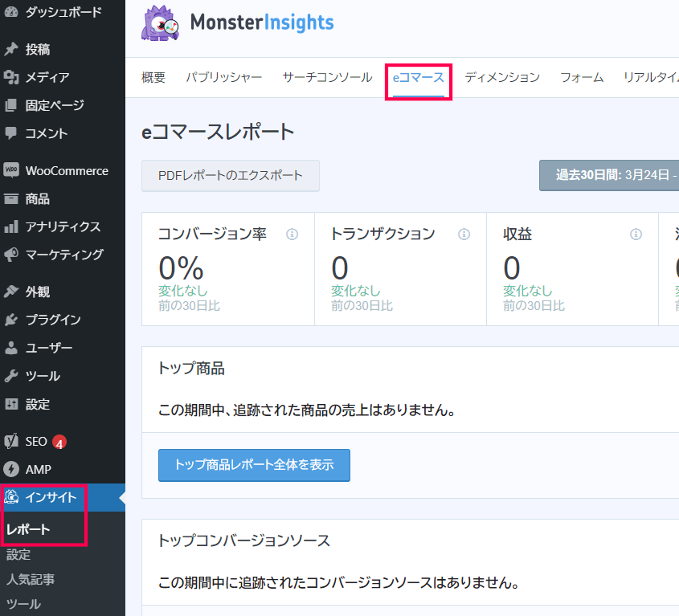
Task: Click the Dashboard gauge icon in sidebar
Action: point(11,12)
